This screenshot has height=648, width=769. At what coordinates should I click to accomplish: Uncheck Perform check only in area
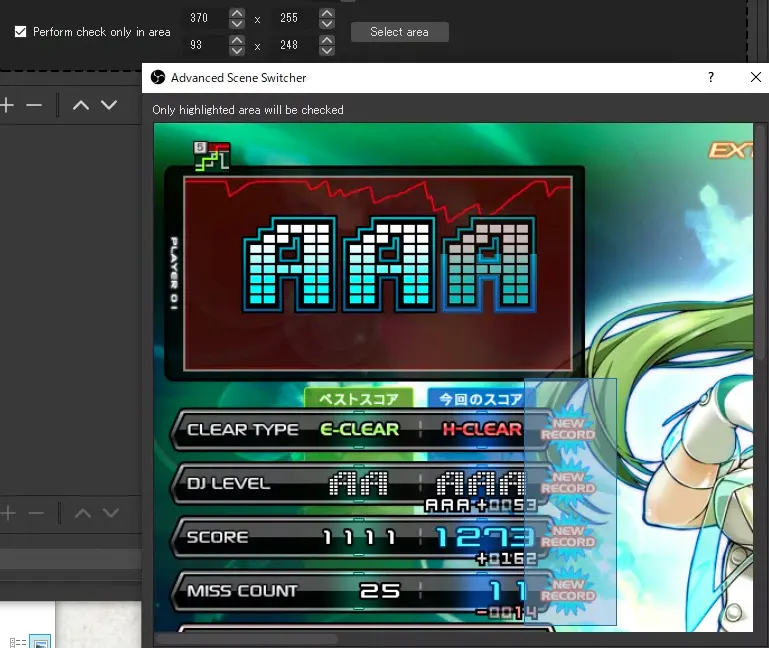pyautogui.click(x=21, y=32)
